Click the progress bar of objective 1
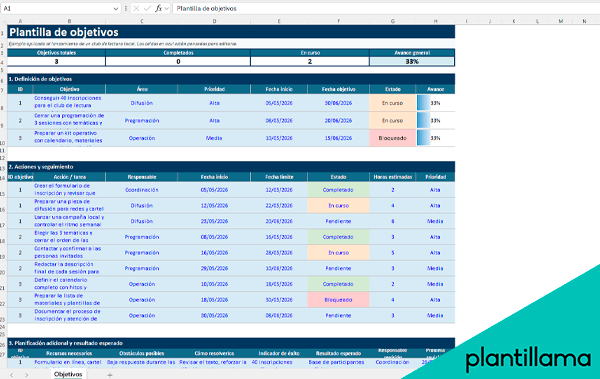The width and height of the screenshot is (600, 379). point(424,103)
